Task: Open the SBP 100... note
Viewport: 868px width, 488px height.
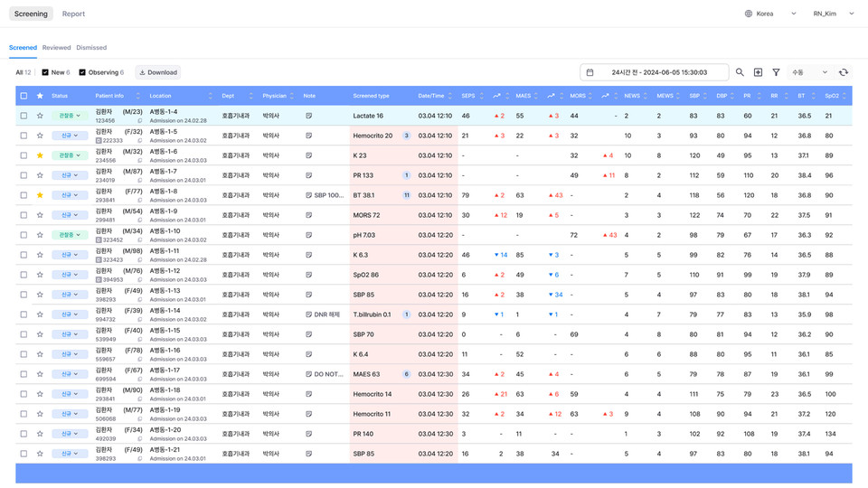Action: [325, 195]
